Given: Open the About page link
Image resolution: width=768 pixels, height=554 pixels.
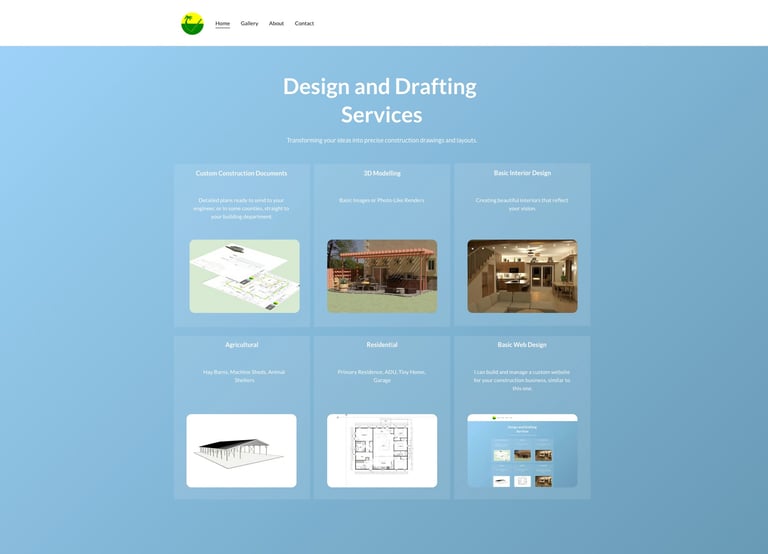Looking at the screenshot, I should click(276, 24).
